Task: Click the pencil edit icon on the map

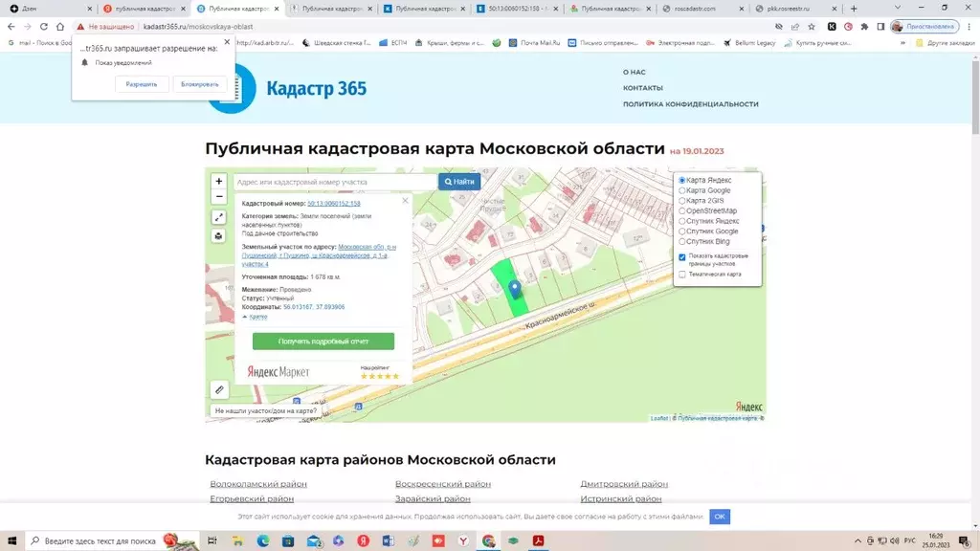Action: [218, 391]
